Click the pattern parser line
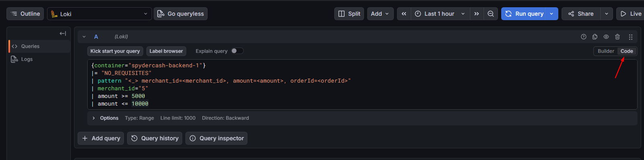Screen dimensions: 644x160 click(x=221, y=81)
